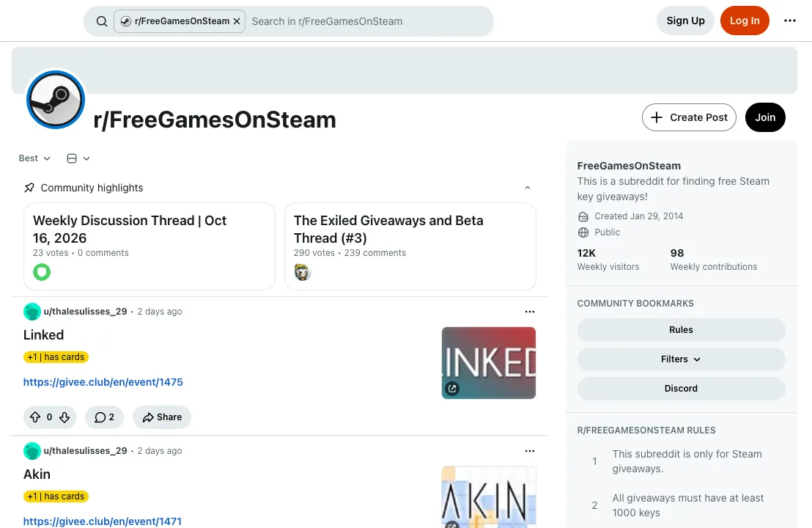Open the Linked thumbnail image
This screenshot has height=528, width=812.
tap(488, 363)
